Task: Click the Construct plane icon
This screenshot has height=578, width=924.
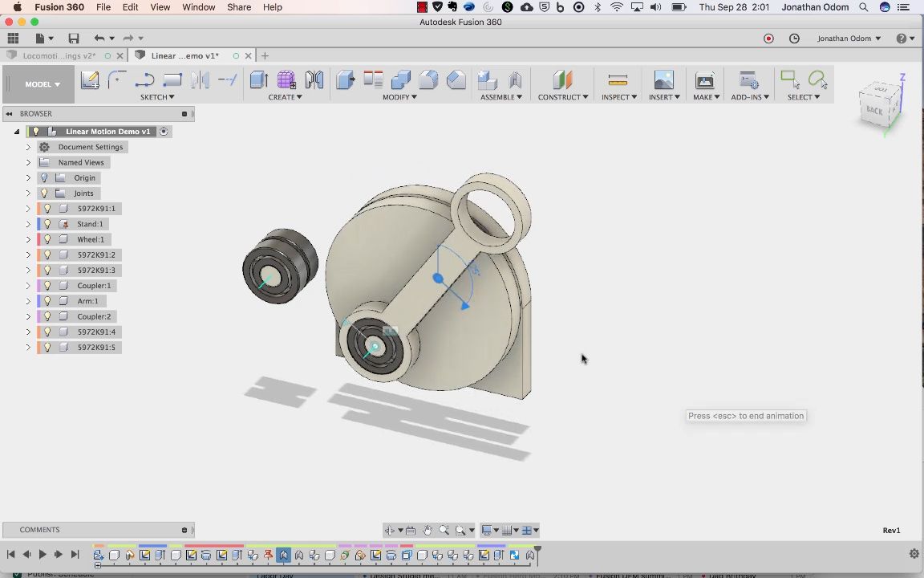Action: [x=562, y=79]
